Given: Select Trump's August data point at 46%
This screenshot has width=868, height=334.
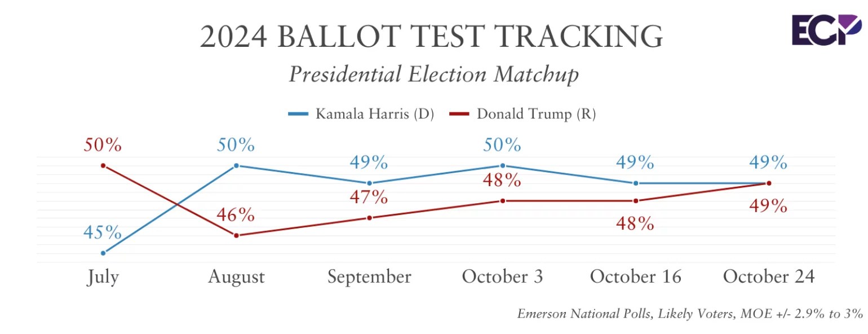Looking at the screenshot, I should (x=236, y=235).
